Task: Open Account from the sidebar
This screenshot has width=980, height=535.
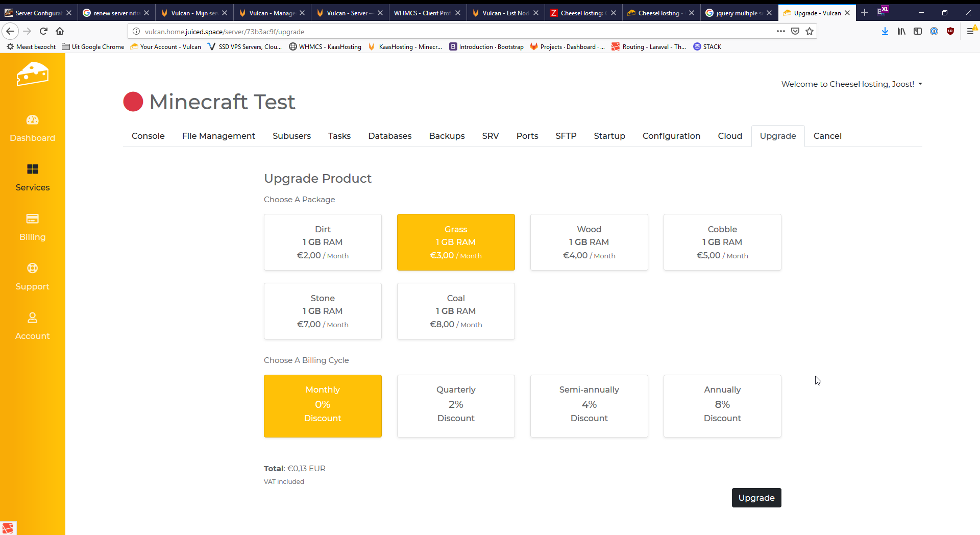Action: point(32,318)
